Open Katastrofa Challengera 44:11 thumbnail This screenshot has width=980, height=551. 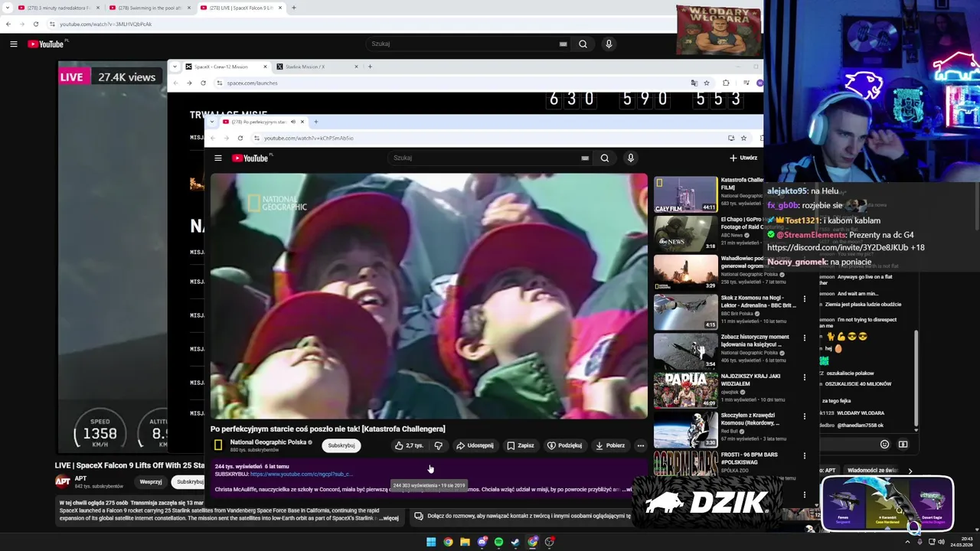[x=686, y=194]
